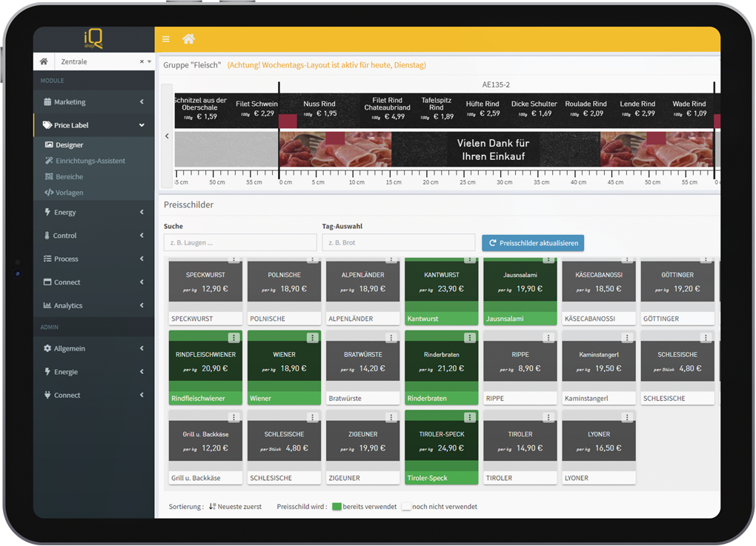Screen dimensions: 756x546
Task: Click the Preisschilder aktualisieren button
Action: point(533,243)
